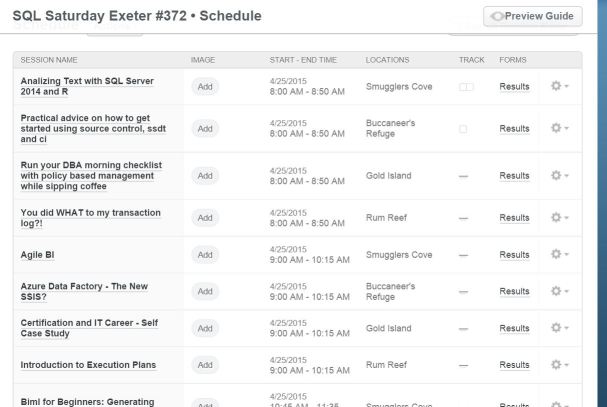Add image for Agile BI session
Image resolution: width=607 pixels, height=407 pixels.
(x=205, y=254)
